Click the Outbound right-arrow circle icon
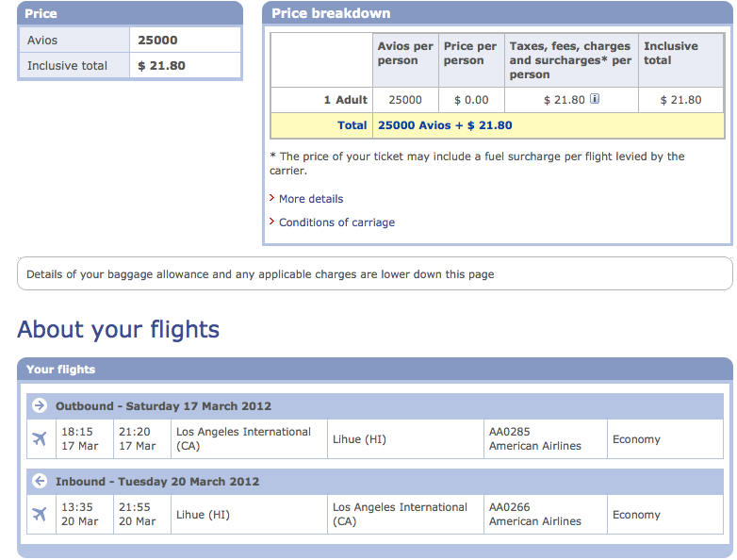737x560 pixels. (x=40, y=405)
